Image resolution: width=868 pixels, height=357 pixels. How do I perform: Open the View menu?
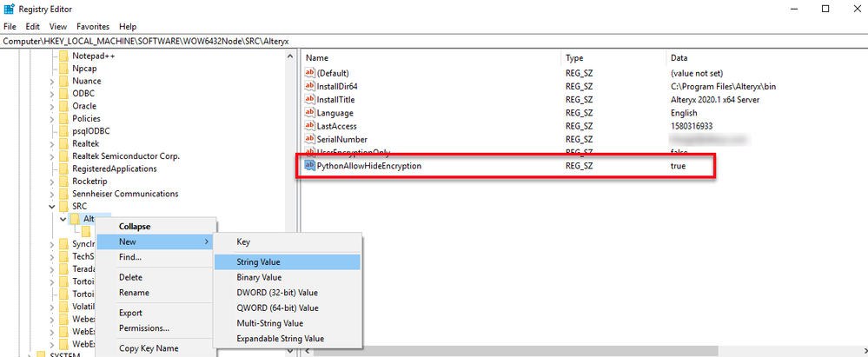[58, 26]
